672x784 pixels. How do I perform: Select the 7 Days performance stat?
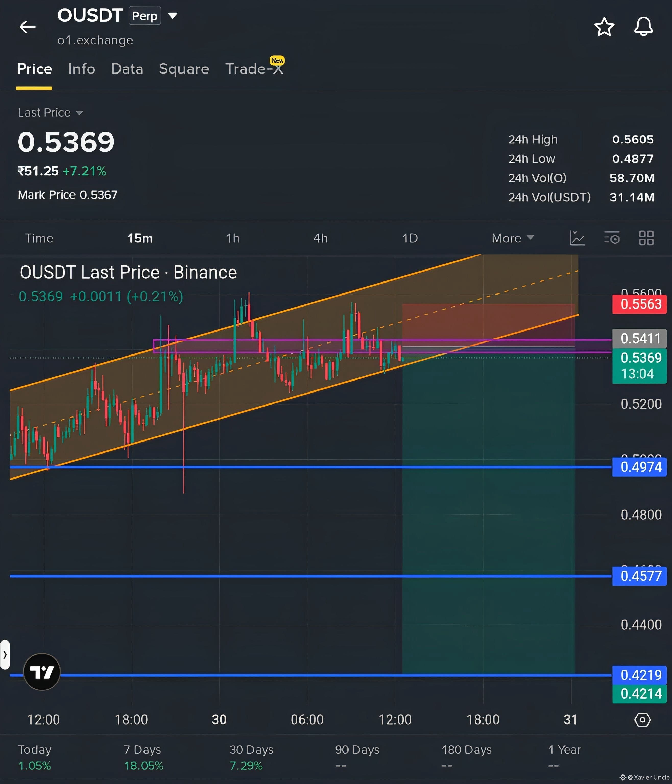tap(143, 757)
